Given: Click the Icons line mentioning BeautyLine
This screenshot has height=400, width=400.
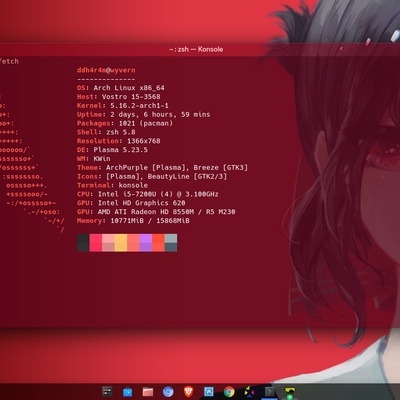Looking at the screenshot, I should coord(152,176).
